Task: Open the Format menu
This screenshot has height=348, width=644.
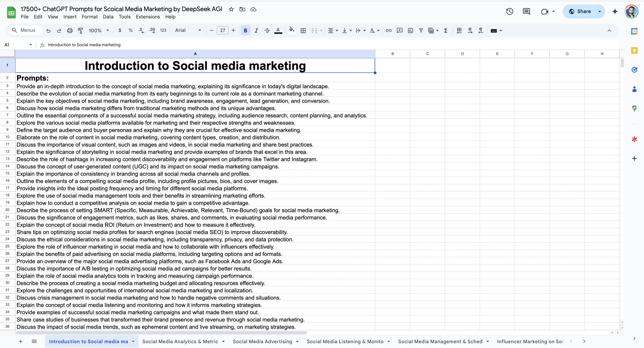Action: 90,17
